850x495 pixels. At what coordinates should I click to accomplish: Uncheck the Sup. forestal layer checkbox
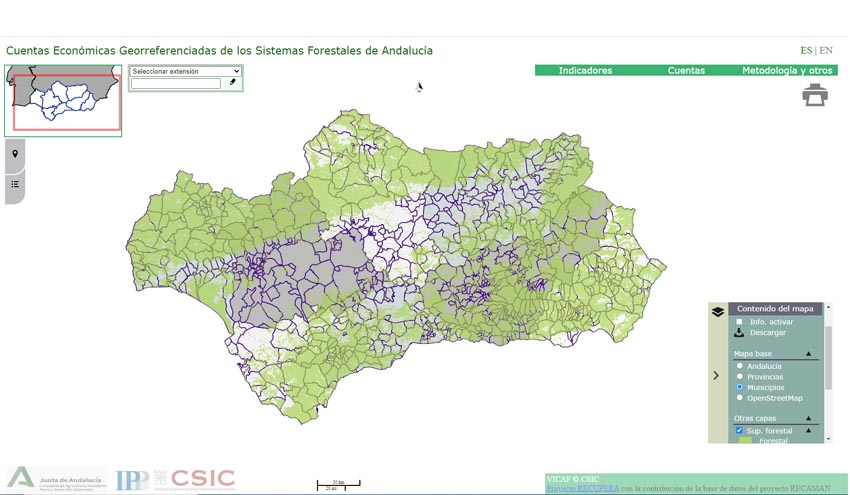pyautogui.click(x=738, y=430)
